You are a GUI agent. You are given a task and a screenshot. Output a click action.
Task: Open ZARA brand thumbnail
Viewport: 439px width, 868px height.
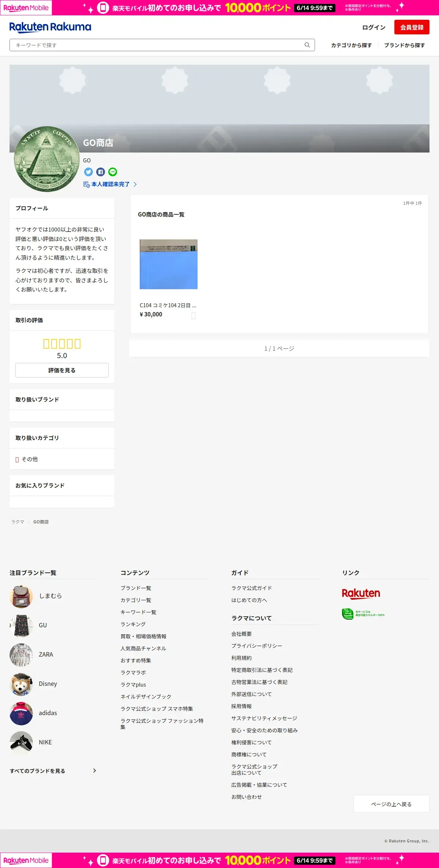[x=21, y=654]
